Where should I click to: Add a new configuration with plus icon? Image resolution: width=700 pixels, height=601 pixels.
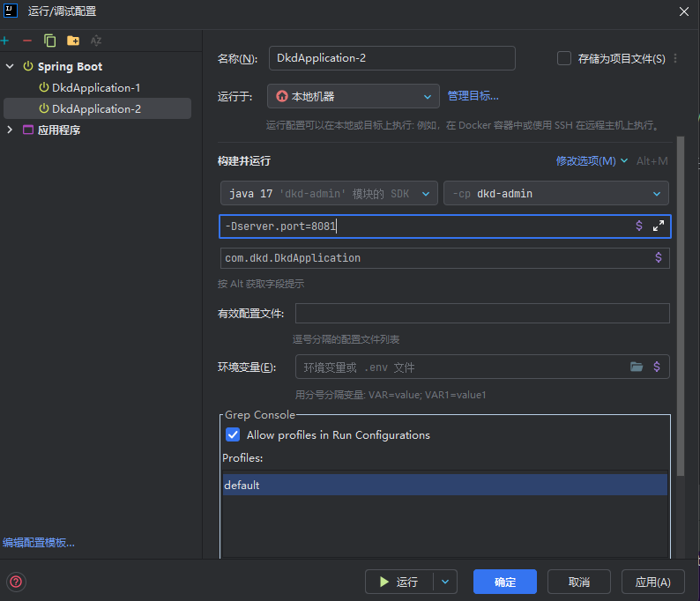[x=5, y=41]
